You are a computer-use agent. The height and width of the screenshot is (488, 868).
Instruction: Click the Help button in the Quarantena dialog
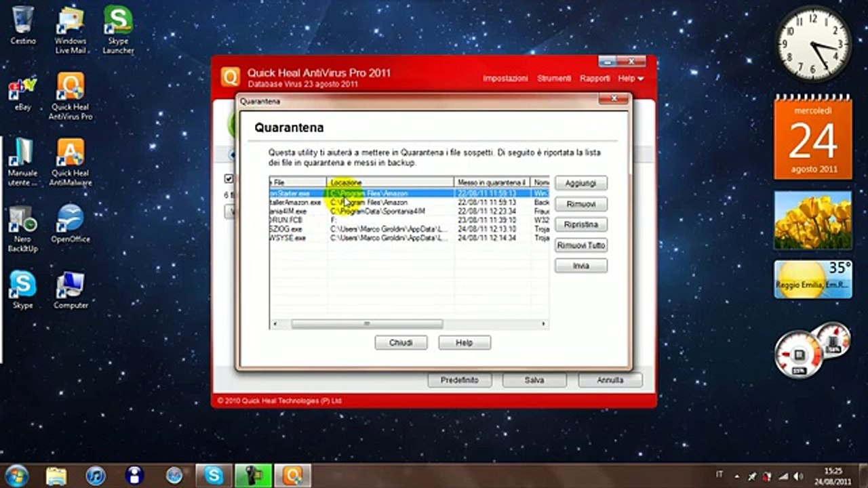[x=465, y=343]
